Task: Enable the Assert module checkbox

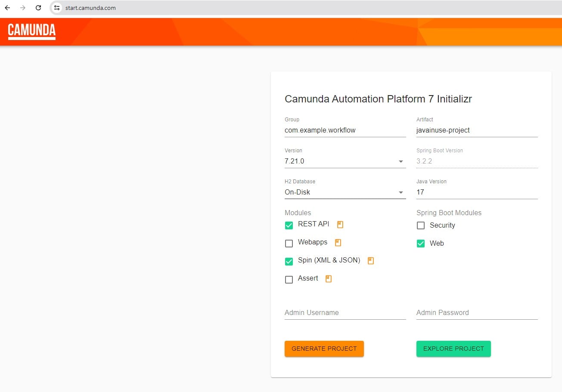Action: pos(289,279)
